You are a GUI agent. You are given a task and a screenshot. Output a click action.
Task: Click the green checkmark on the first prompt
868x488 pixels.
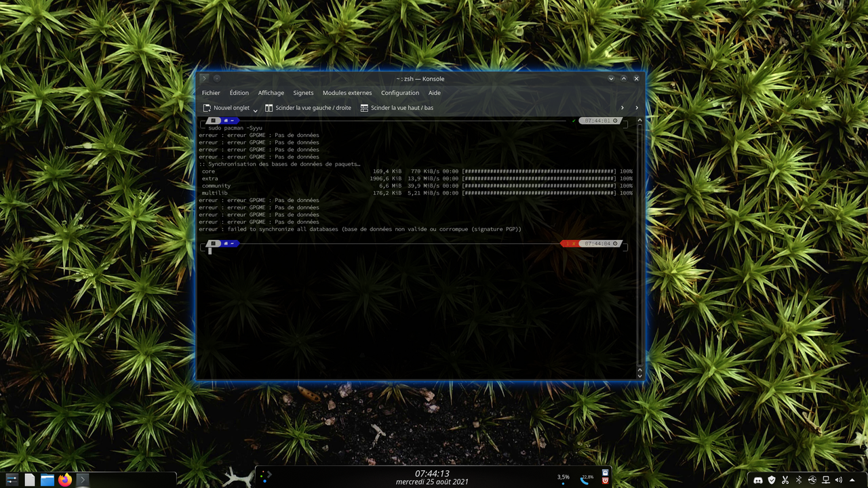tap(574, 121)
